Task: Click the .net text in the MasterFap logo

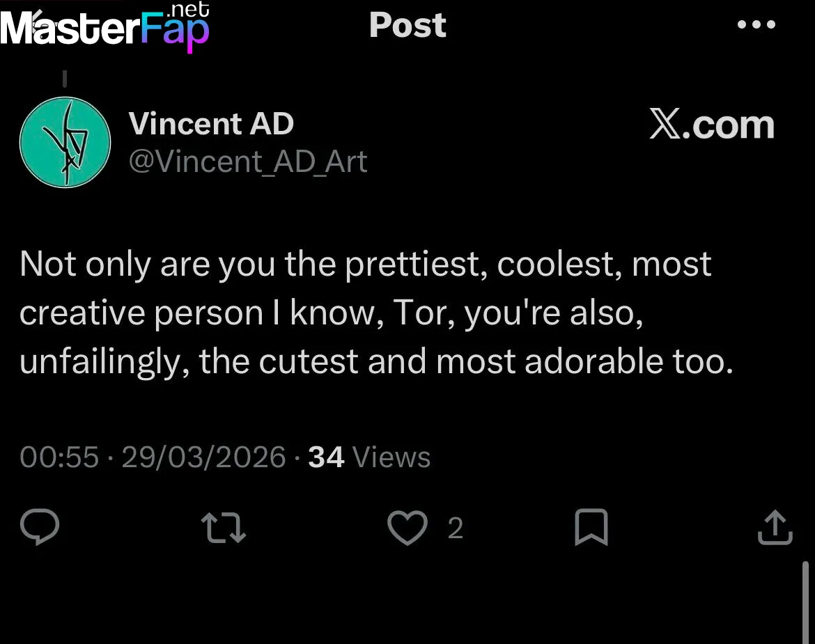Action: pyautogui.click(x=188, y=10)
